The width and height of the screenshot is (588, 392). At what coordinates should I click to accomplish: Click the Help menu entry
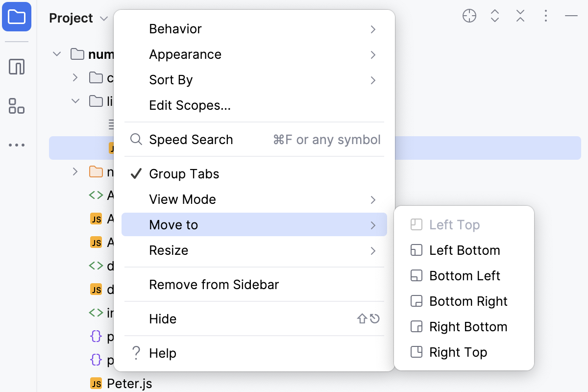(163, 353)
